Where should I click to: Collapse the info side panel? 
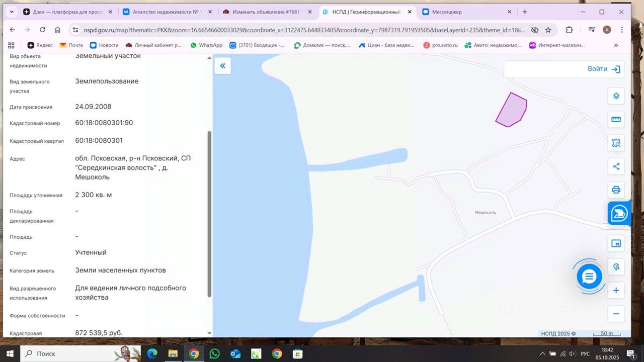[x=222, y=66]
